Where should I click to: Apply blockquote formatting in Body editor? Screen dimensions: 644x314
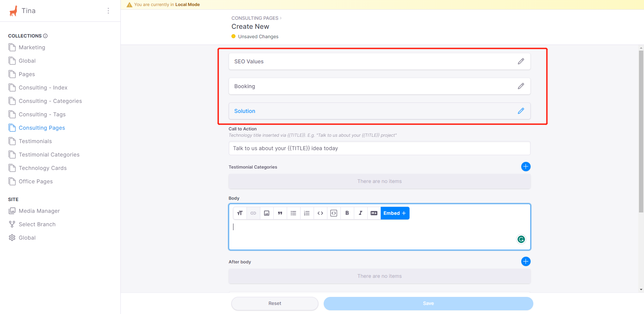pyautogui.click(x=280, y=213)
